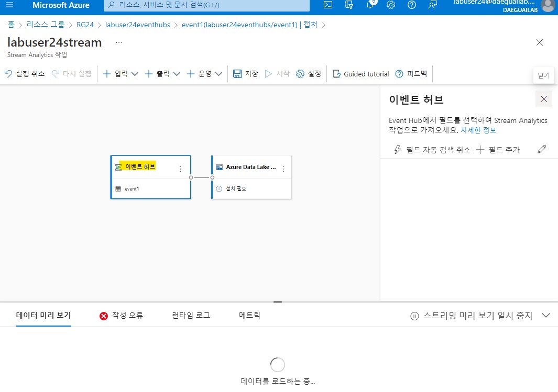Open the notifications bell
Viewport: 558px width, 392px height.
370,5
